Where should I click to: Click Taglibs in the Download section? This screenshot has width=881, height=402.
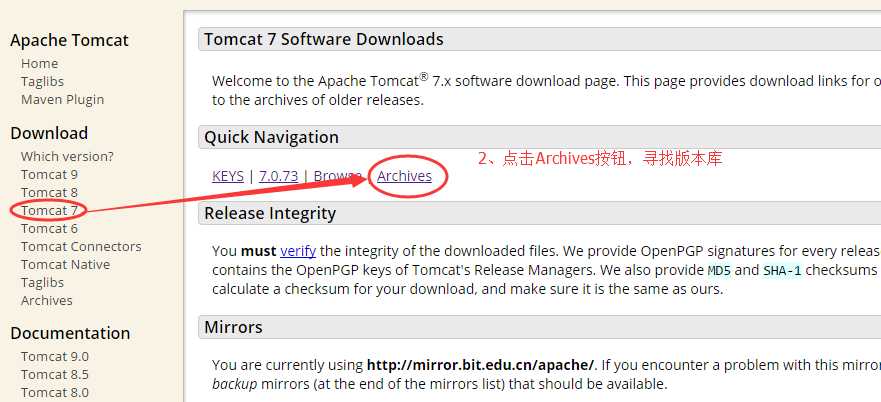(x=42, y=282)
